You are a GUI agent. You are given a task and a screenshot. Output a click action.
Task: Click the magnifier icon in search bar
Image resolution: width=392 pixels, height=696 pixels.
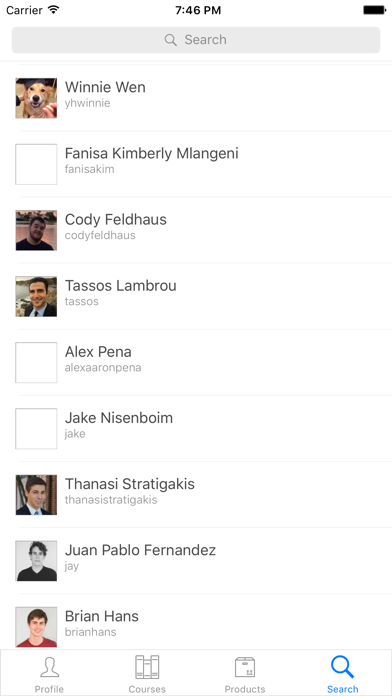[170, 40]
